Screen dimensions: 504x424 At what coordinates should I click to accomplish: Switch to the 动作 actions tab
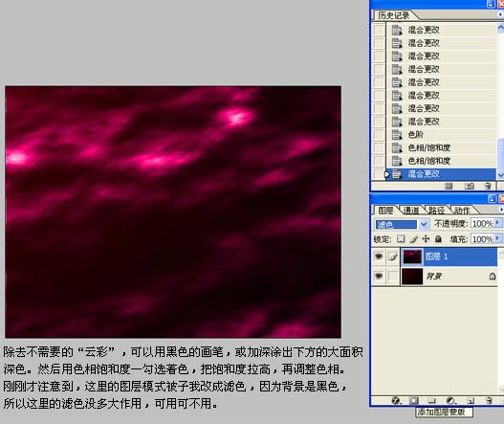click(462, 211)
